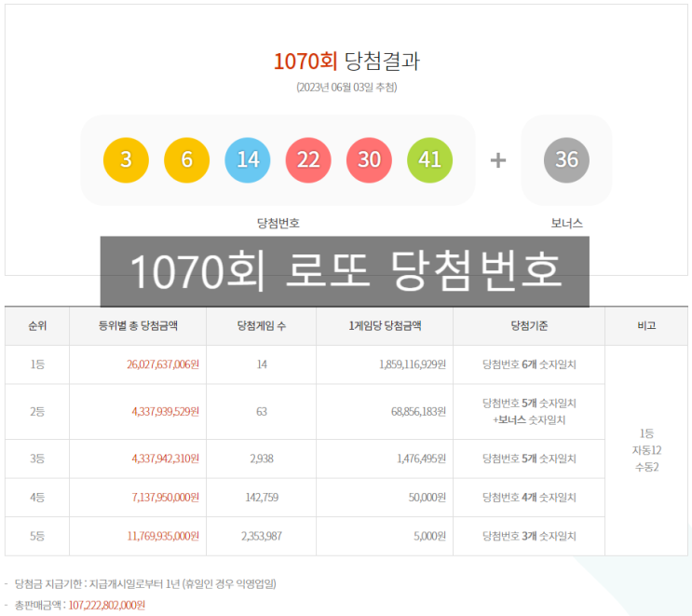The width and height of the screenshot is (692, 616).
Task: Click the '당첨기준' column header
Action: tap(529, 326)
